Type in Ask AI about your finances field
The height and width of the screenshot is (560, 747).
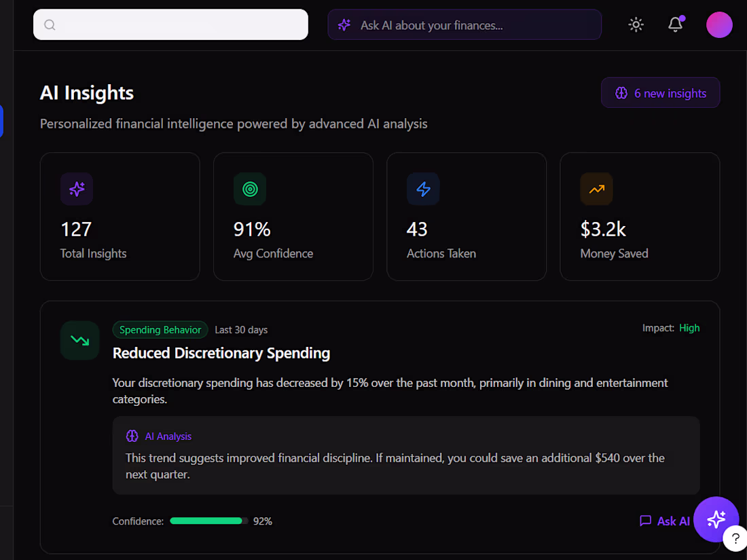pos(475,25)
